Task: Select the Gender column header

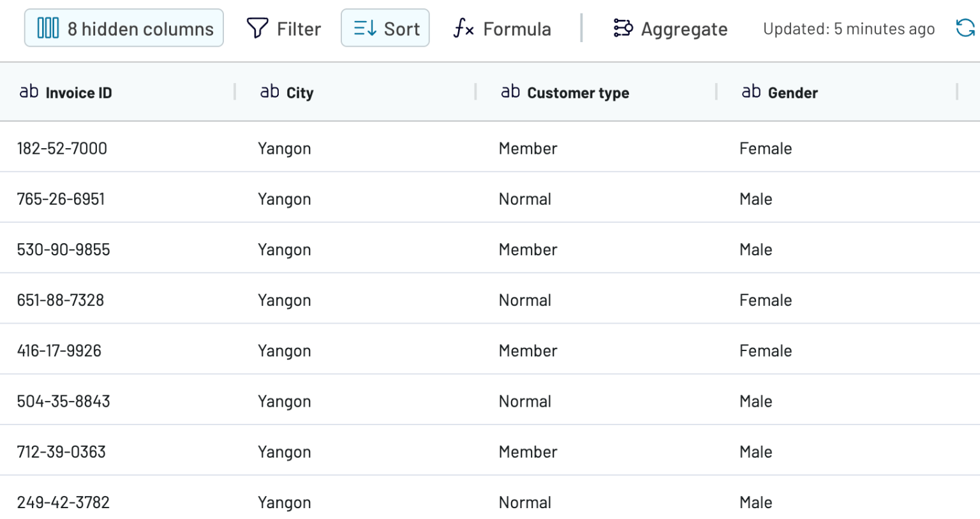Action: (793, 93)
